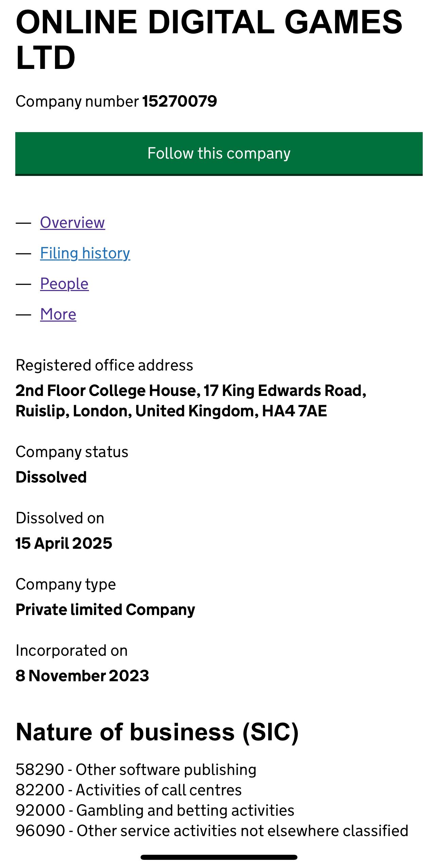The width and height of the screenshot is (438, 868).
Task: Click the ONLINE DIGITAL GAMES LTD heading
Action: [209, 40]
